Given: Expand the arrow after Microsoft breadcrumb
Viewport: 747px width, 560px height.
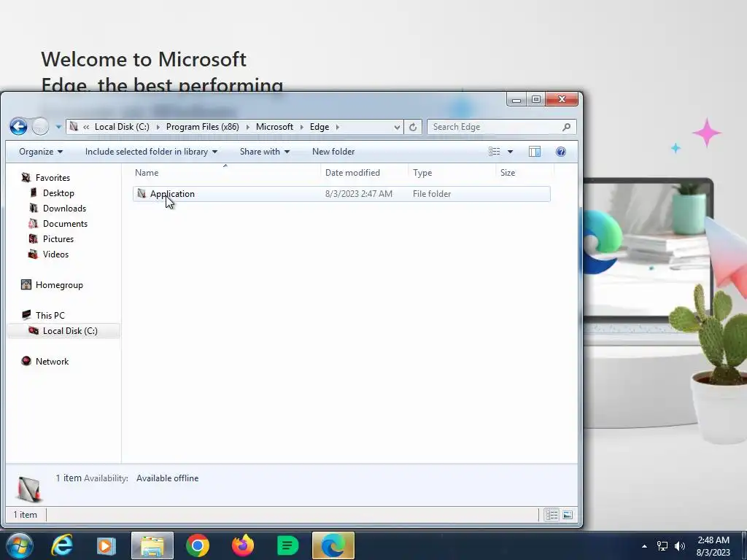Looking at the screenshot, I should tap(301, 127).
